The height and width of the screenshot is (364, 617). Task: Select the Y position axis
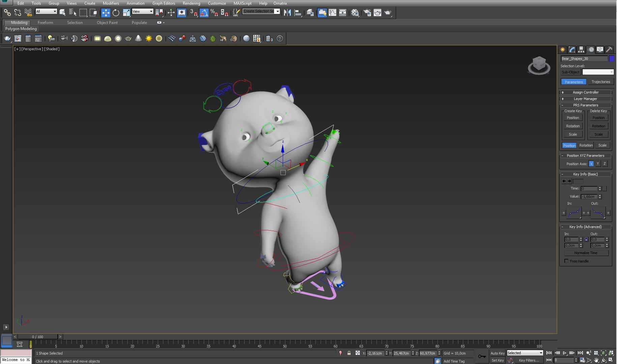tap(598, 164)
